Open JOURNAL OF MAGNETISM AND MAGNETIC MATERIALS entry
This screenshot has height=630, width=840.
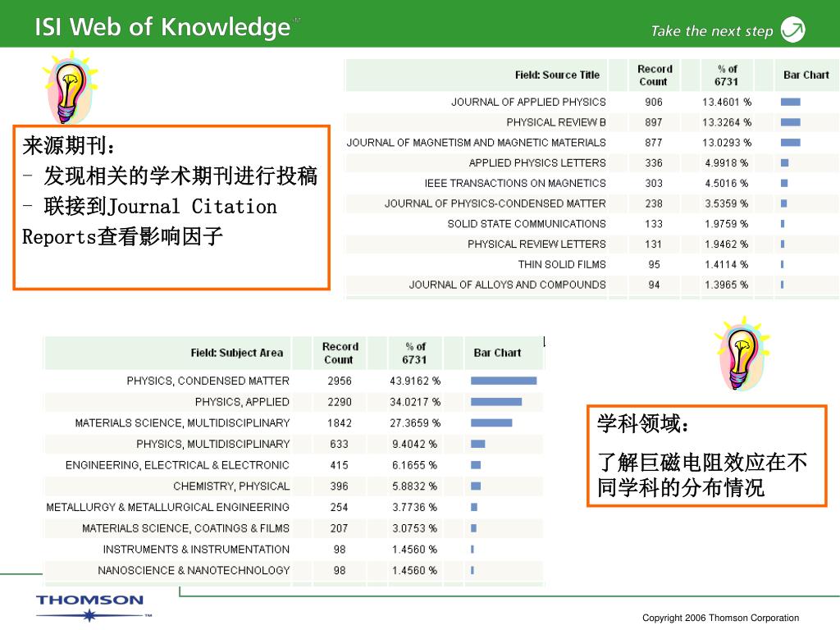pos(477,143)
